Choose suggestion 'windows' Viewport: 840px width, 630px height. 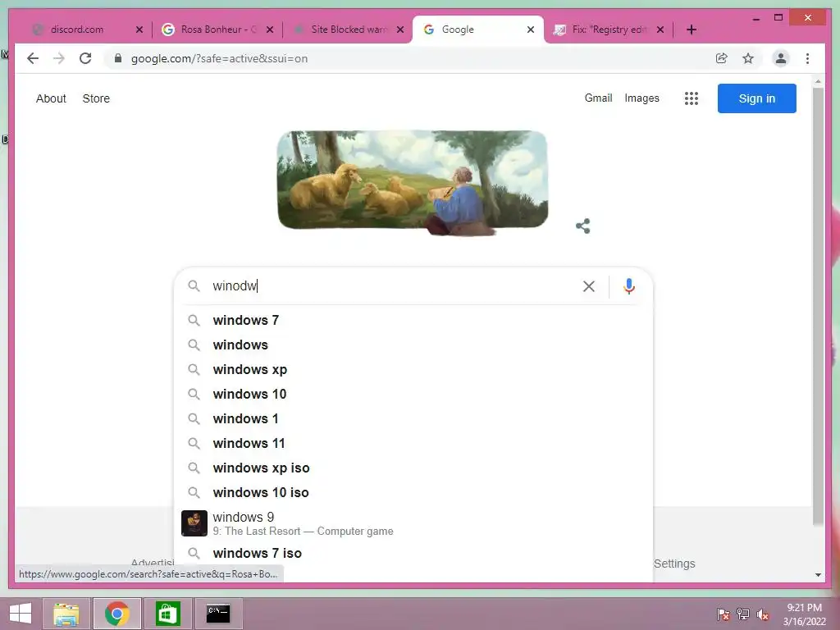tap(413, 345)
